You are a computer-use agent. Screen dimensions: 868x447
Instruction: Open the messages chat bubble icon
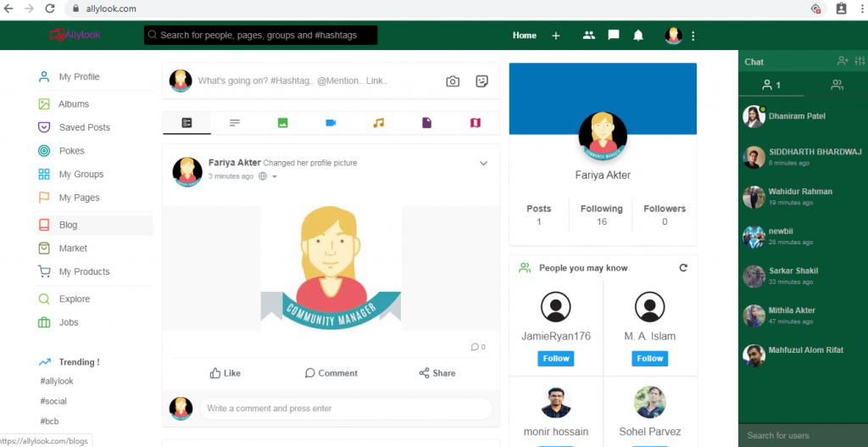pyautogui.click(x=614, y=36)
